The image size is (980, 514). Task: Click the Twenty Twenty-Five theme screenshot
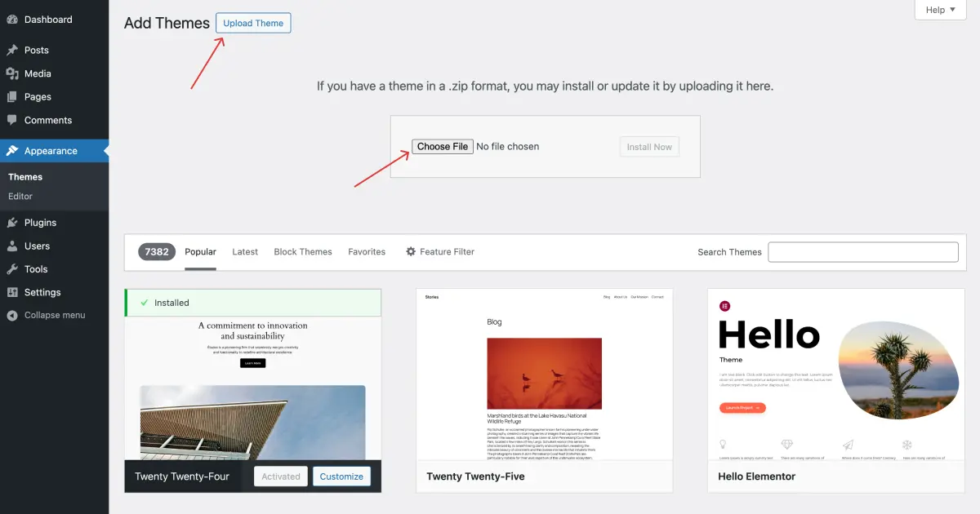[545, 374]
